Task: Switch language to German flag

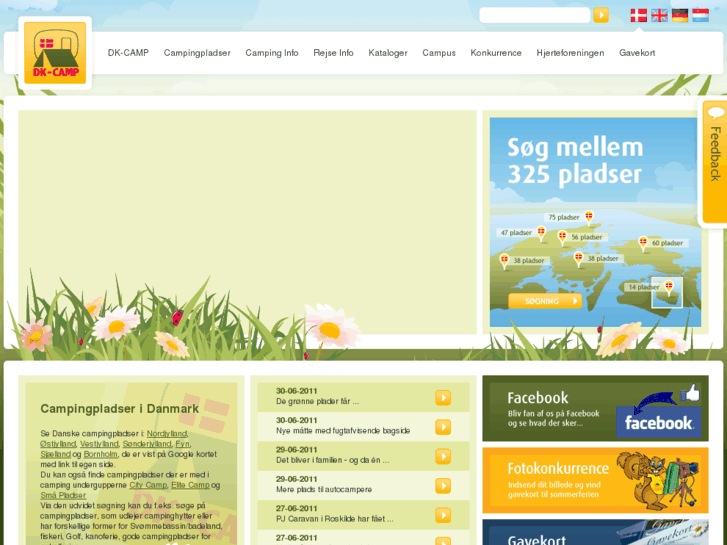Action: (x=680, y=15)
